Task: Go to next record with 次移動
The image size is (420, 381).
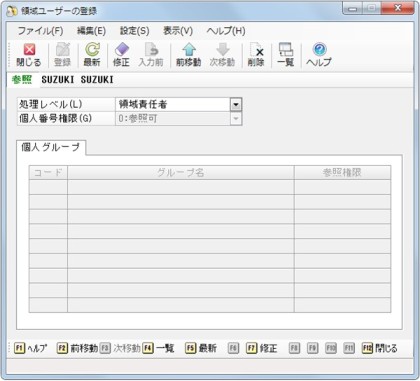Action: click(x=222, y=55)
